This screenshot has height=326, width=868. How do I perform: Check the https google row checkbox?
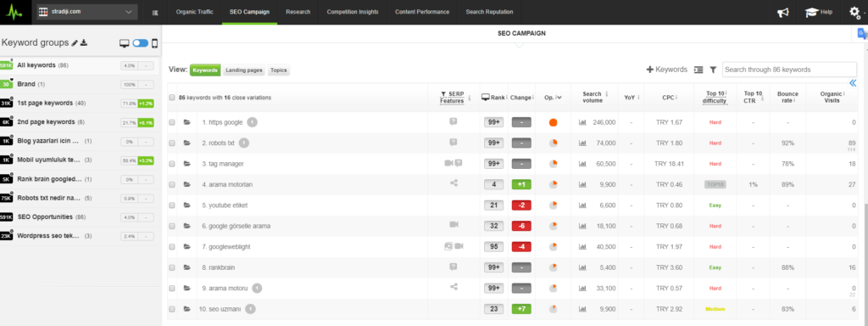coord(171,122)
